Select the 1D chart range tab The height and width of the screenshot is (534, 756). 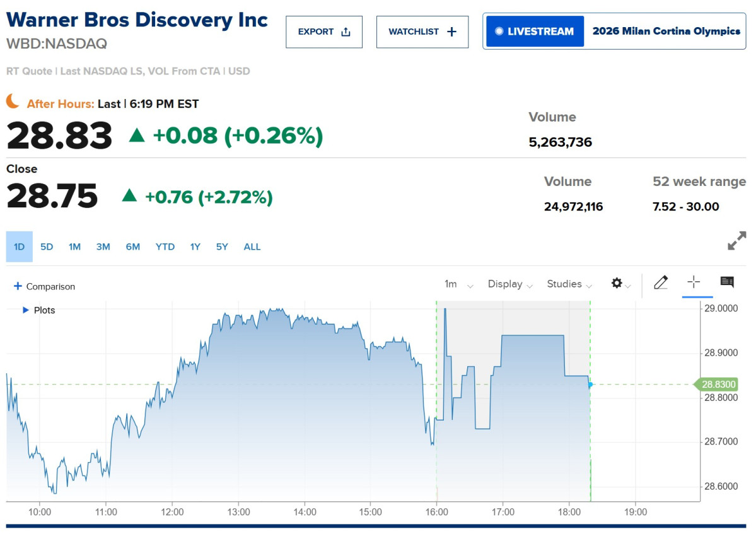pos(20,247)
